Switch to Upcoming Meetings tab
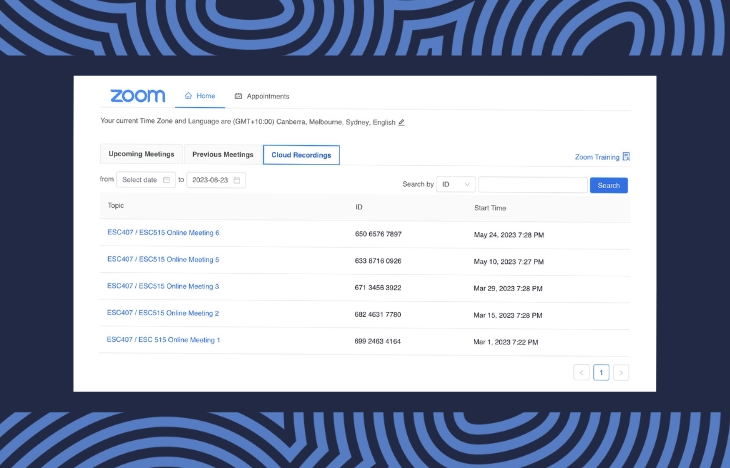 click(142, 154)
